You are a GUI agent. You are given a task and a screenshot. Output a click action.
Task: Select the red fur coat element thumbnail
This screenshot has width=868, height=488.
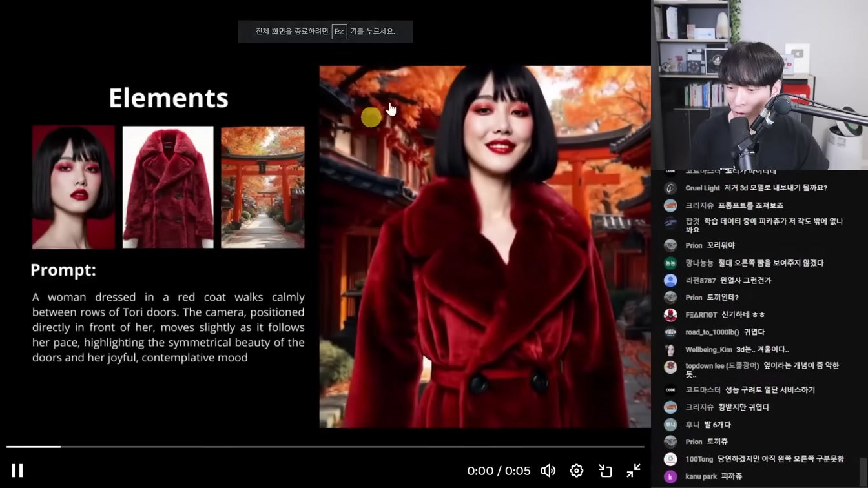click(168, 187)
